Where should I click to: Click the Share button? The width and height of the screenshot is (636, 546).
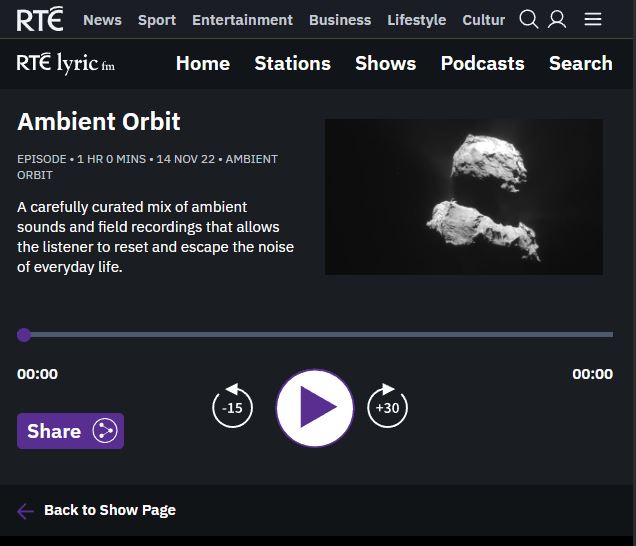tap(70, 431)
